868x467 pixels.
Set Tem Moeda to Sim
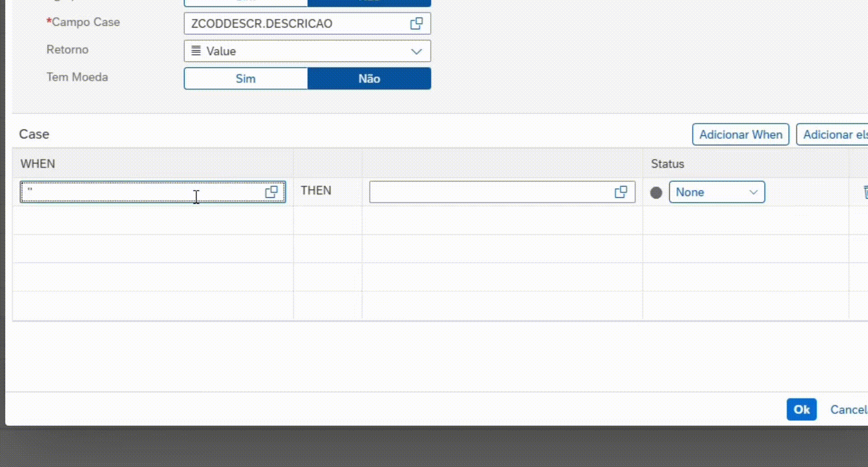[245, 79]
